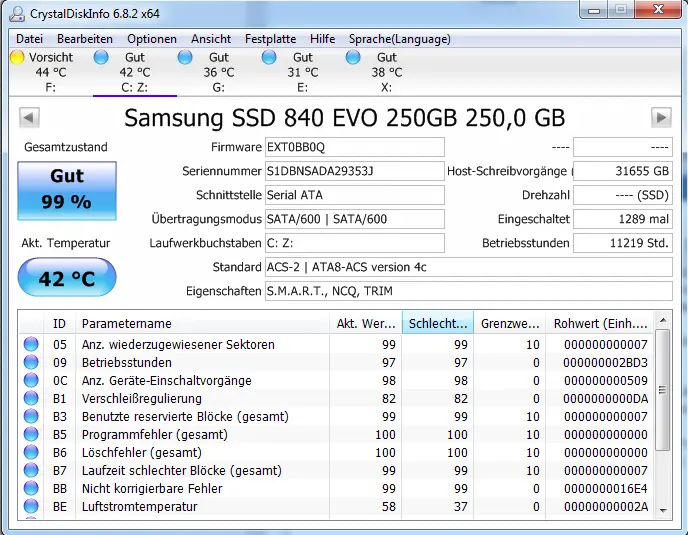Go to next disk with right arrow
The image size is (688, 535).
click(661, 118)
